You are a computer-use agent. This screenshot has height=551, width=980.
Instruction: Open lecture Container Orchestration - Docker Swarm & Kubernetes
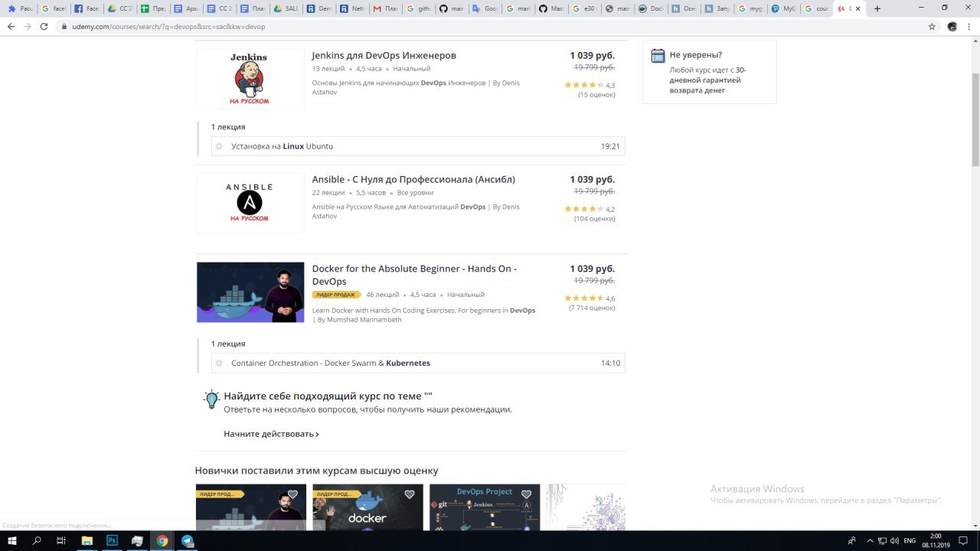331,364
